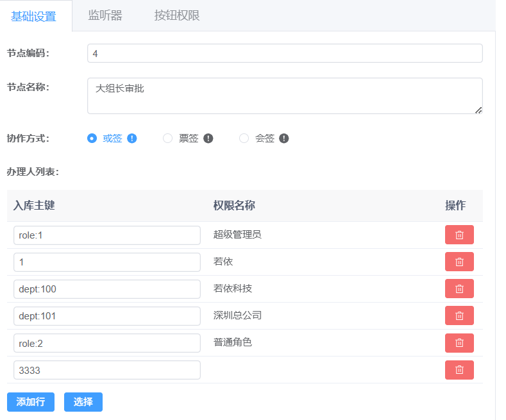Click the 节点名称 textarea
Image resolution: width=506 pixels, height=420 pixels.
click(x=285, y=96)
